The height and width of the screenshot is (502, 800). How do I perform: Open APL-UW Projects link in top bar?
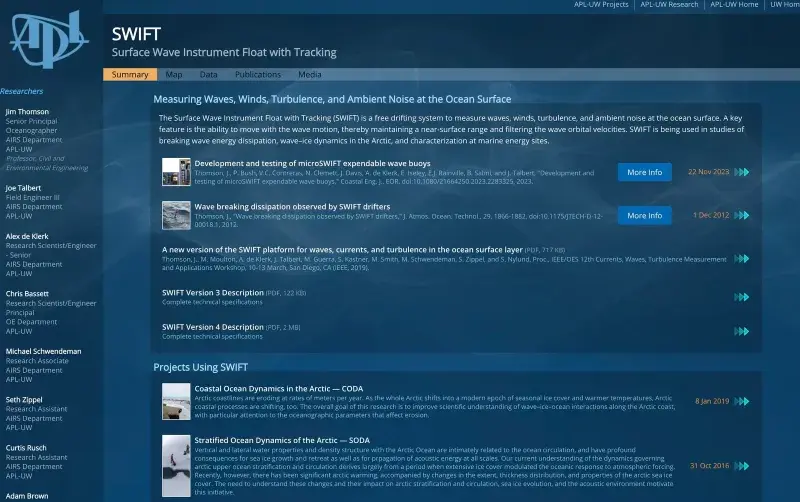600,5
